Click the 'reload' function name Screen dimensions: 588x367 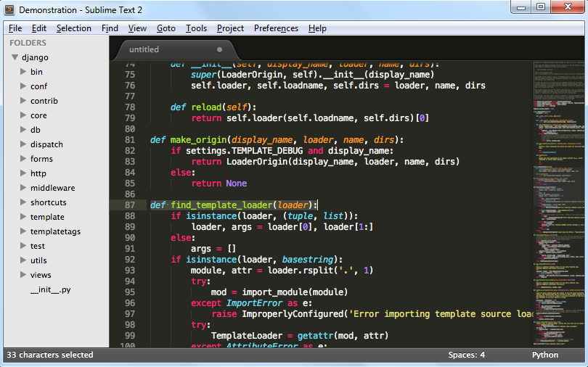pyautogui.click(x=207, y=107)
